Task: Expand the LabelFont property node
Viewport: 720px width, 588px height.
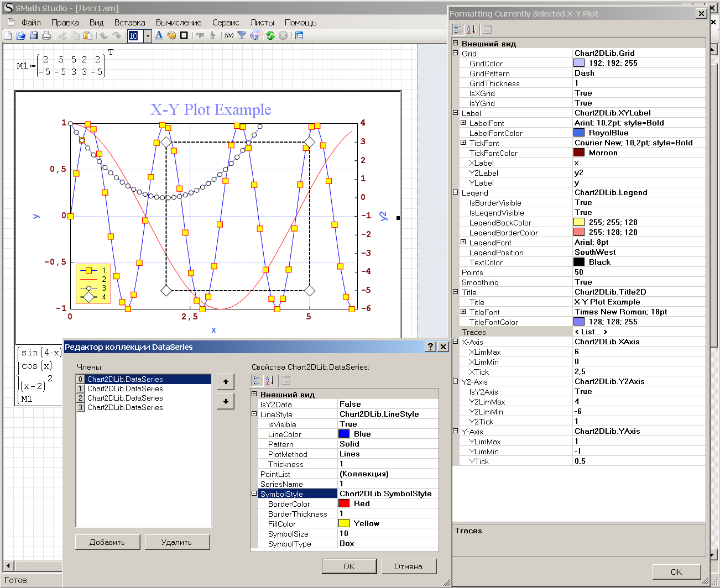Action: tap(463, 123)
